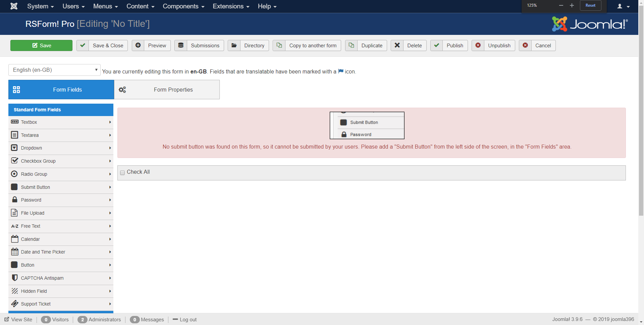
Task: Click the Unpublish red circle icon
Action: [478, 45]
